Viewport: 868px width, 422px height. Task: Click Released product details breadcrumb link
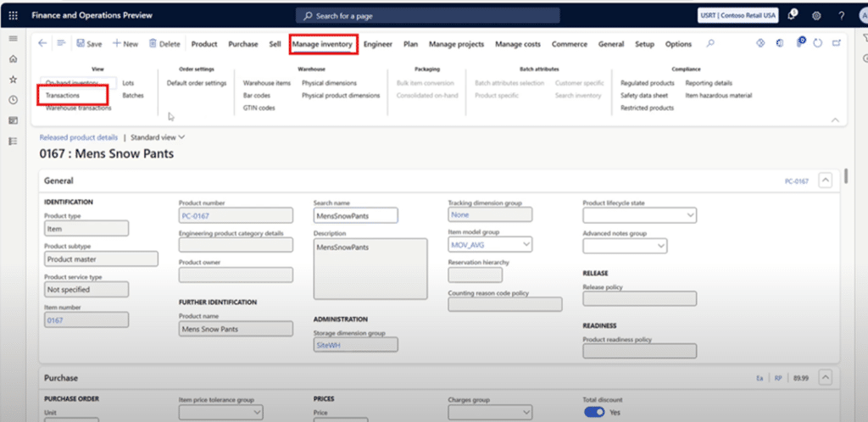[x=79, y=137]
